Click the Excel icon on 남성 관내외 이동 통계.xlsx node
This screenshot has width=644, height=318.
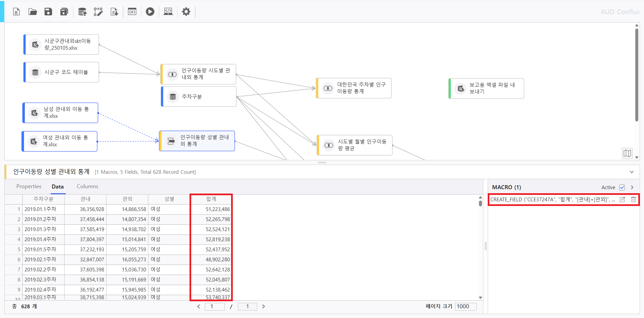[x=35, y=113]
